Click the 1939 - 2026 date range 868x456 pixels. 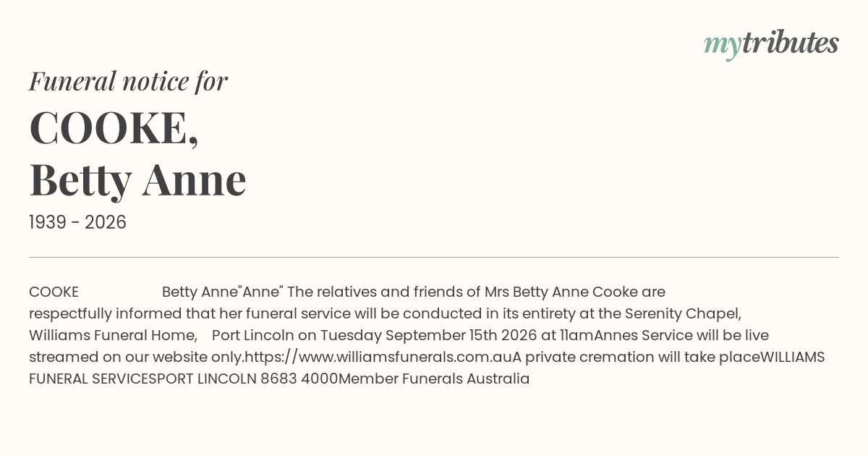tap(77, 223)
